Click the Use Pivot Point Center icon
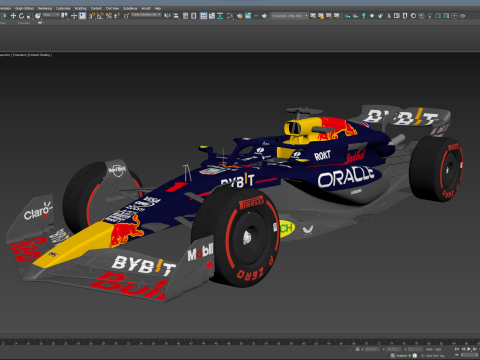480x360 pixels. click(64, 16)
